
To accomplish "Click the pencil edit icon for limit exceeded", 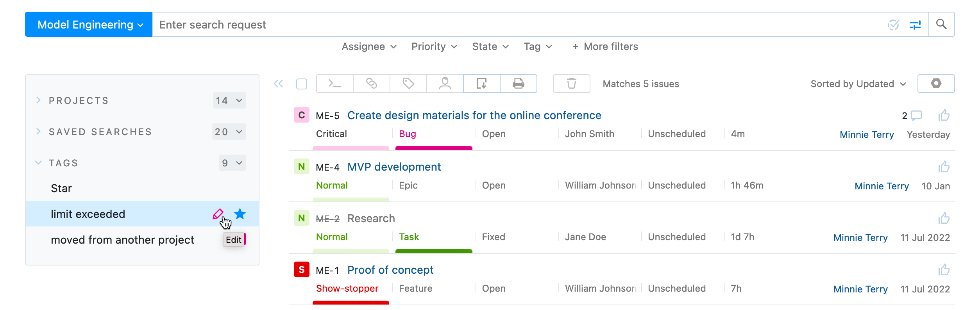I will (x=218, y=214).
